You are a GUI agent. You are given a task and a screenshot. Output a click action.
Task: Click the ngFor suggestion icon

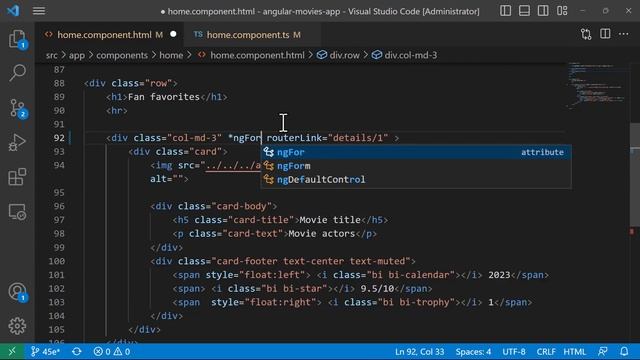(x=269, y=152)
